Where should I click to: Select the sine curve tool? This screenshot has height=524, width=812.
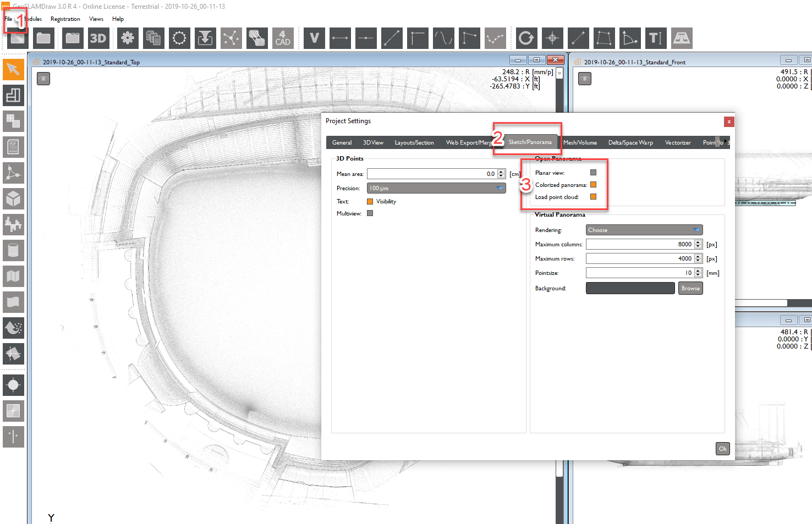coord(443,38)
